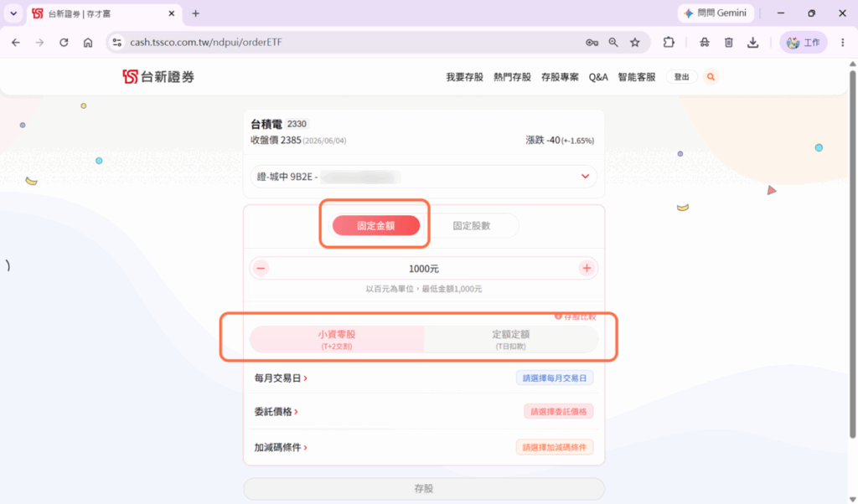Open the browser home page
The height and width of the screenshot is (504, 858).
[87, 42]
